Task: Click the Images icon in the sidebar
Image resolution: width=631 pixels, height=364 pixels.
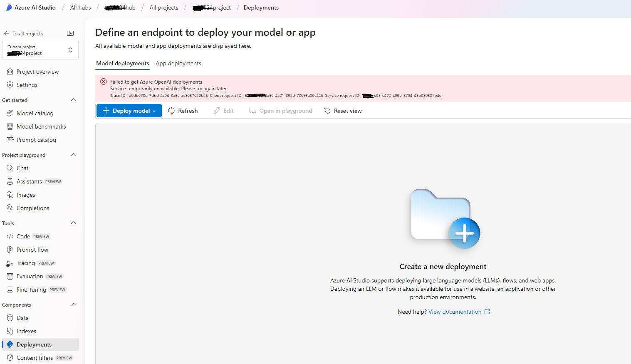Action: coord(10,195)
